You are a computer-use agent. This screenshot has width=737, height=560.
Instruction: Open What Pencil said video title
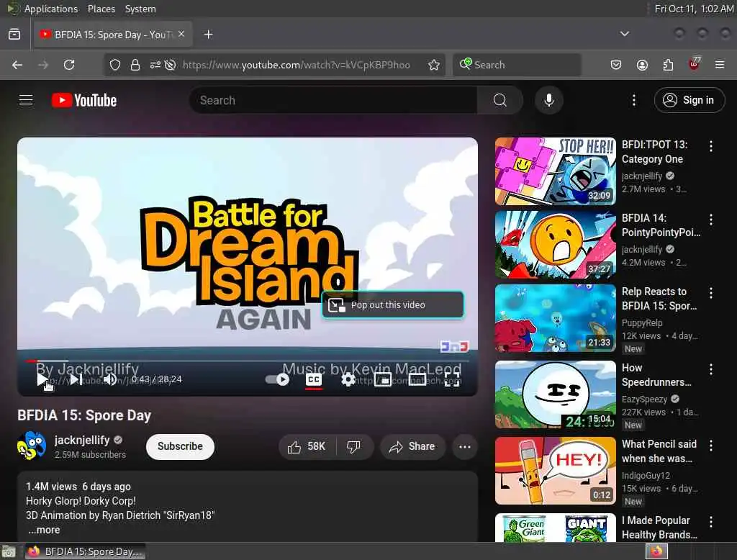coord(659,451)
